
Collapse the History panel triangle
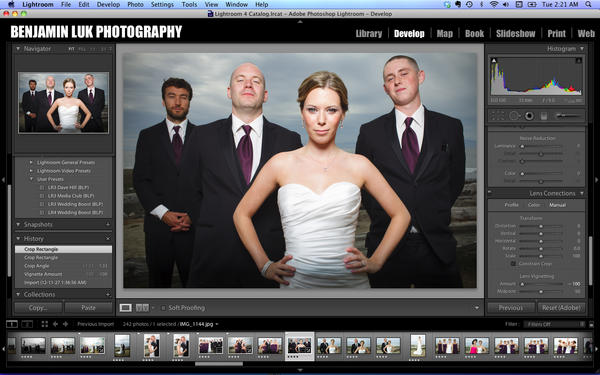[18, 239]
